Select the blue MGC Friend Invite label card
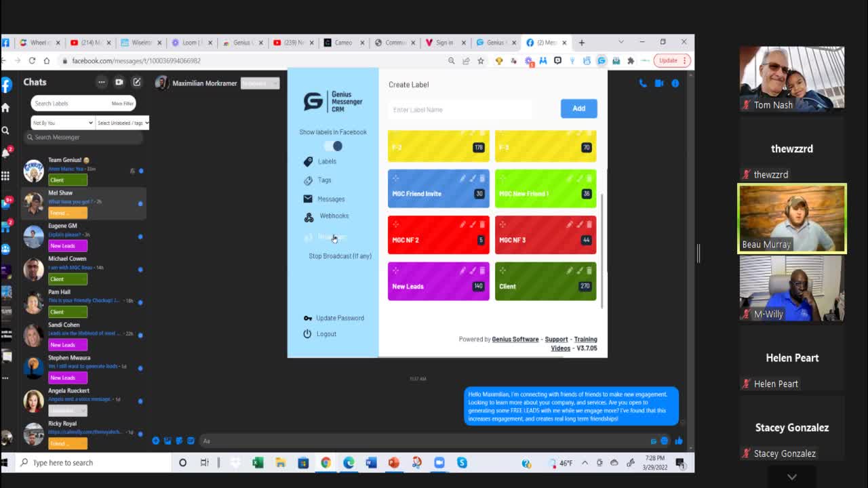 point(438,189)
